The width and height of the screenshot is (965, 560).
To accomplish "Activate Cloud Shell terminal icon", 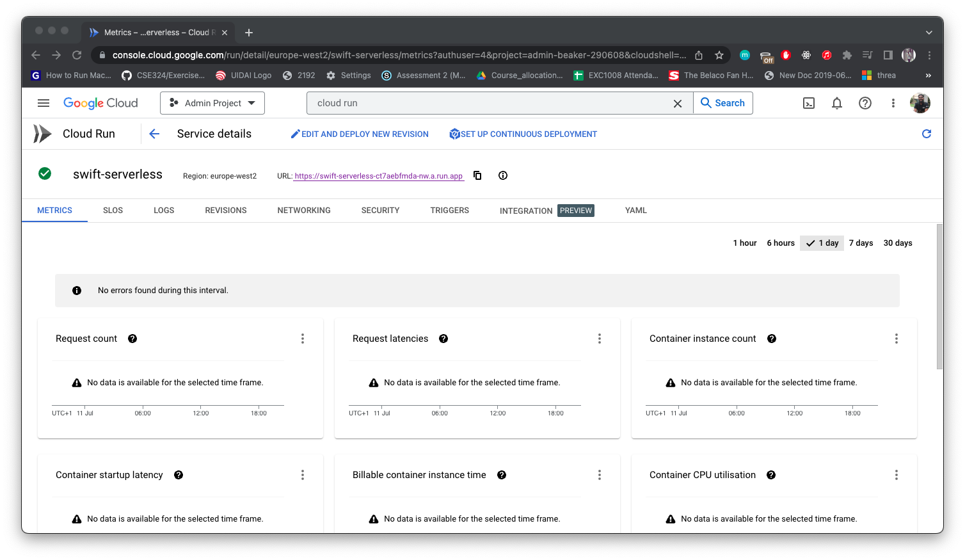I will [809, 103].
